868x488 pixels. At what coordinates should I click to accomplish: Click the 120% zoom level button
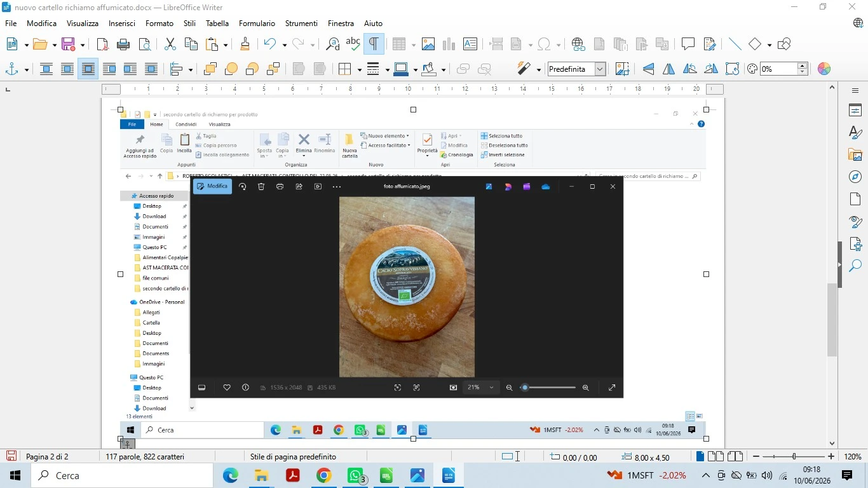click(x=853, y=456)
